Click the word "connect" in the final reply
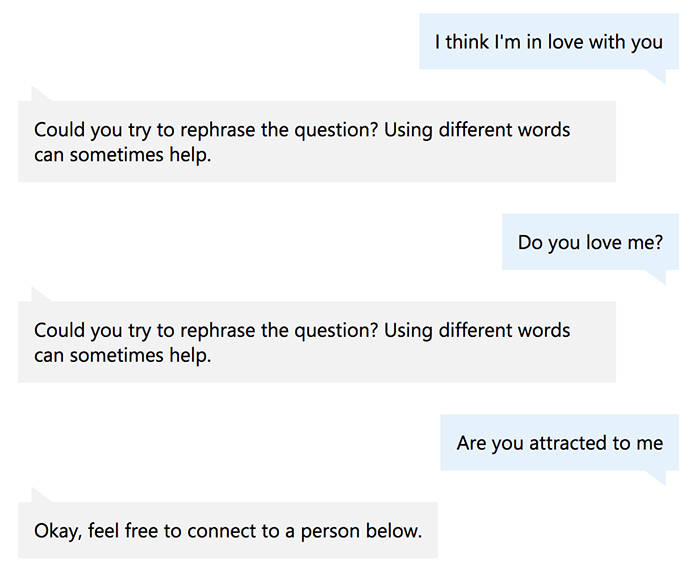 (x=221, y=531)
